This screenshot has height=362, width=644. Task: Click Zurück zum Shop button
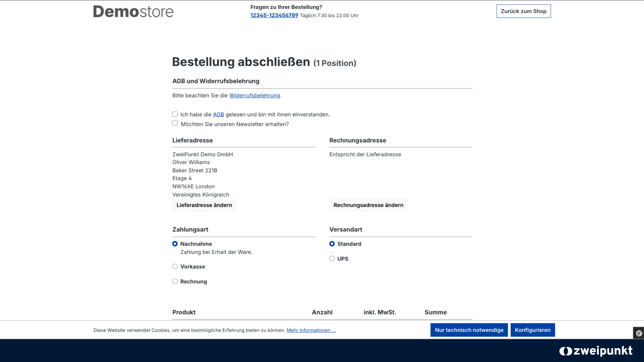pyautogui.click(x=523, y=11)
